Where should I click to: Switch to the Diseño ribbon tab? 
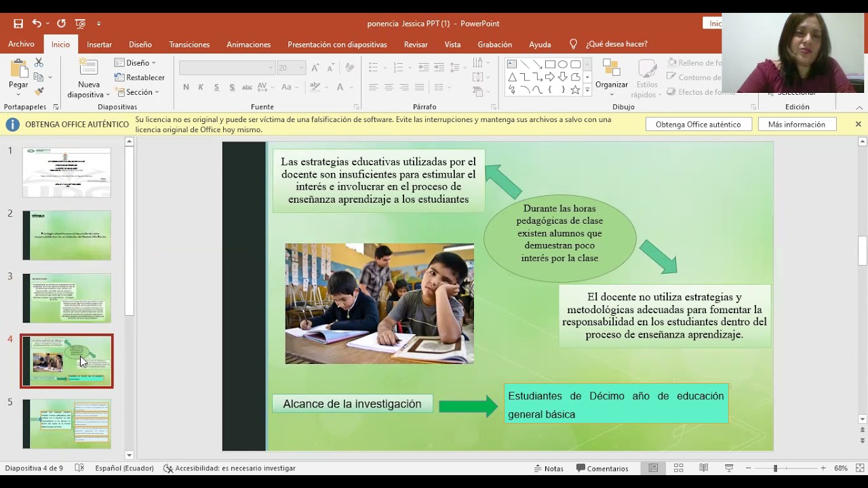point(140,44)
